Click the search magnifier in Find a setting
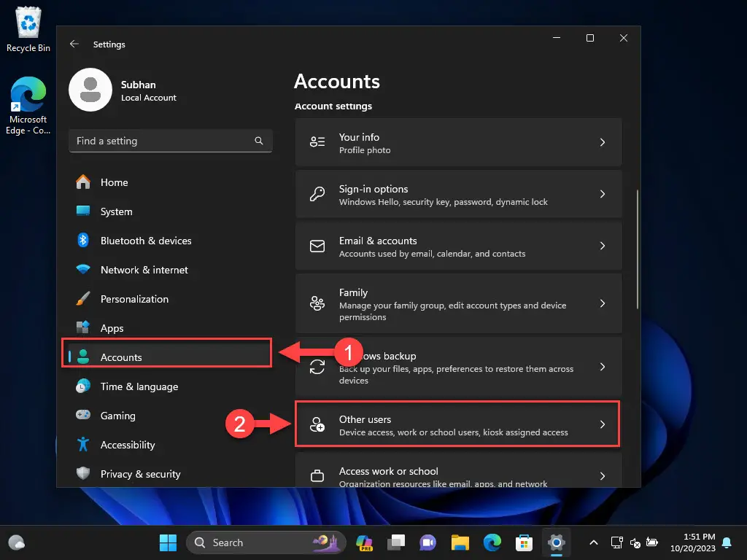 (259, 141)
